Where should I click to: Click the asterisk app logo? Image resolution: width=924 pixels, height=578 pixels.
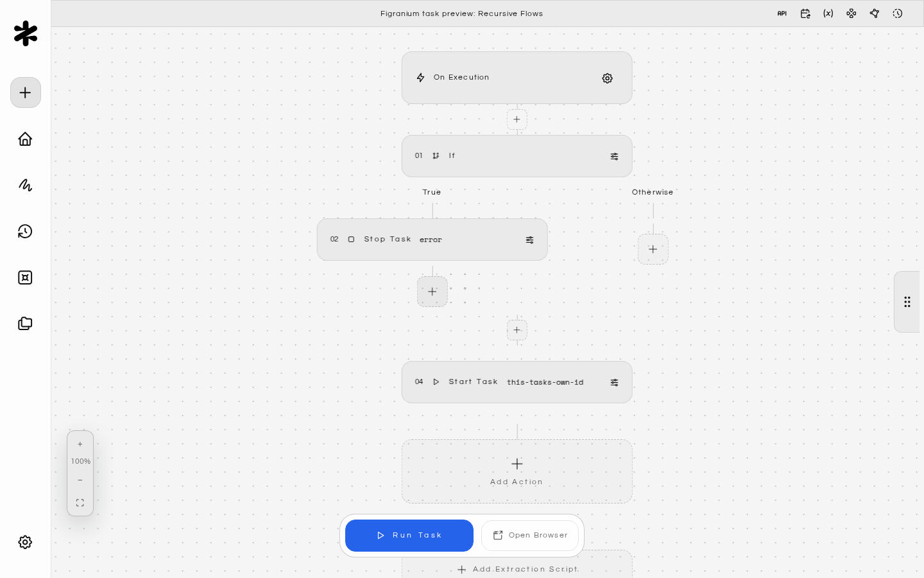pos(26,33)
